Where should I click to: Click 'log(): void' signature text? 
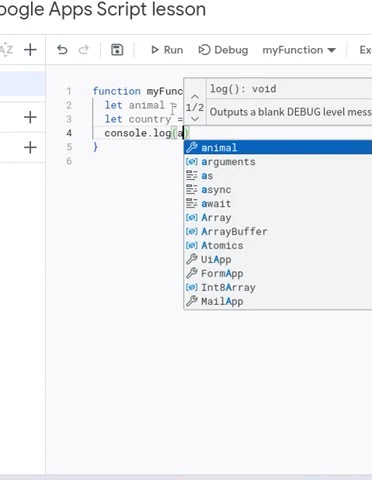point(243,89)
